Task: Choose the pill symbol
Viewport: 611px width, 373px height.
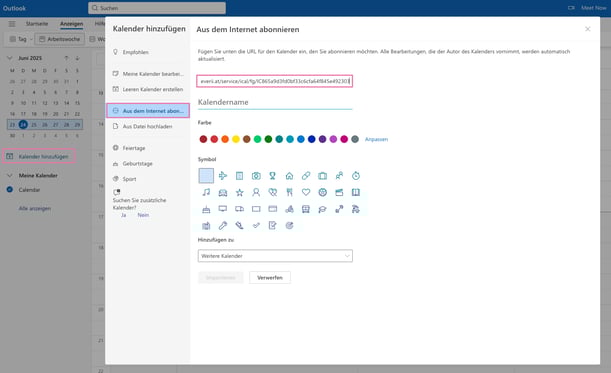Action: pyautogui.click(x=306, y=176)
